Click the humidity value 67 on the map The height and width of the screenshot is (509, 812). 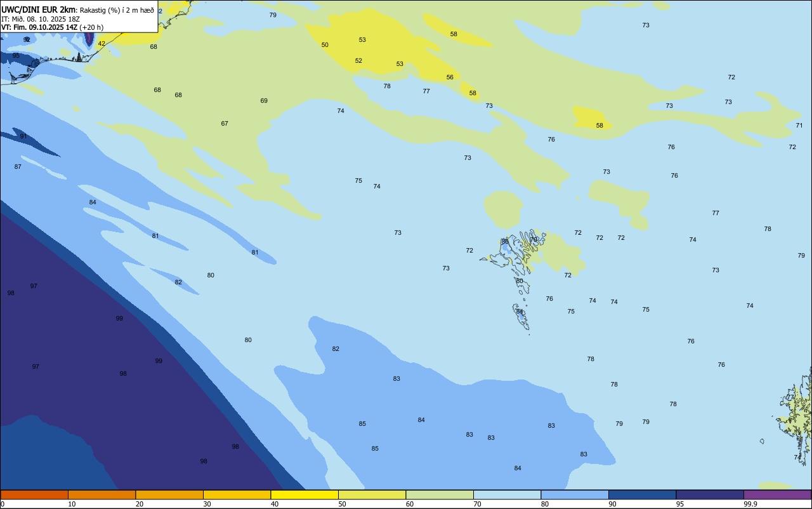click(x=225, y=124)
